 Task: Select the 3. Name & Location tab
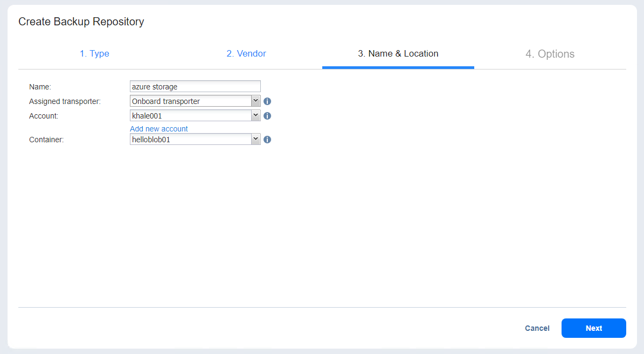[x=398, y=54]
